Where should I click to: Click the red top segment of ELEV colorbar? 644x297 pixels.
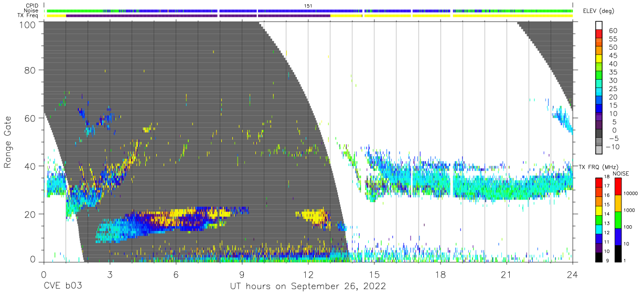point(599,33)
